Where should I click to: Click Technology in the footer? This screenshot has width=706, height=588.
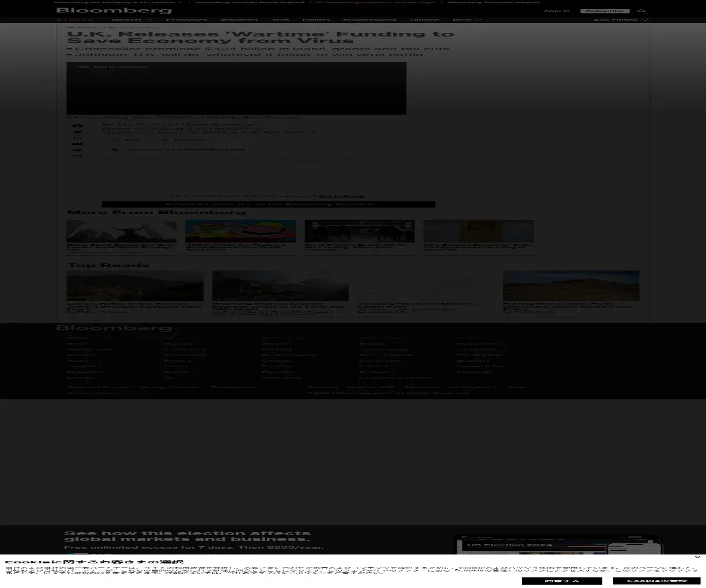pos(186,355)
